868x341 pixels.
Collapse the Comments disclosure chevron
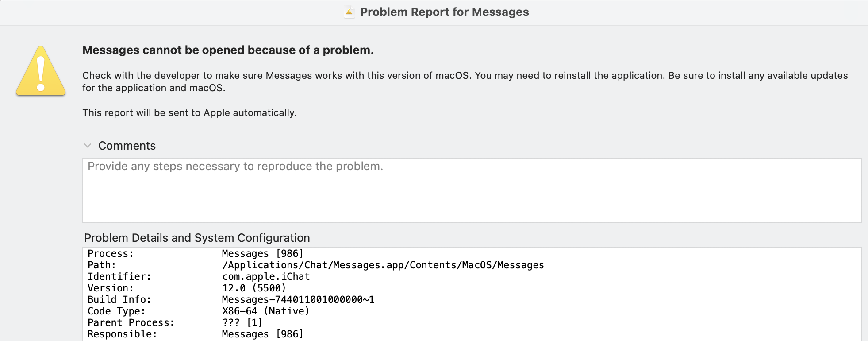pyautogui.click(x=88, y=146)
